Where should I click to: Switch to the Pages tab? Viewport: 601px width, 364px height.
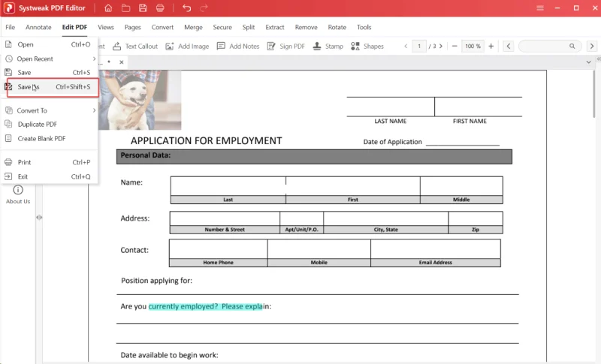tap(133, 27)
